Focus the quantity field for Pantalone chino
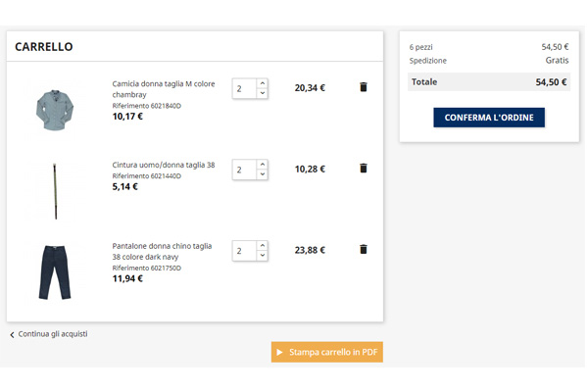Viewport: 588px width, 392px height. click(x=244, y=251)
